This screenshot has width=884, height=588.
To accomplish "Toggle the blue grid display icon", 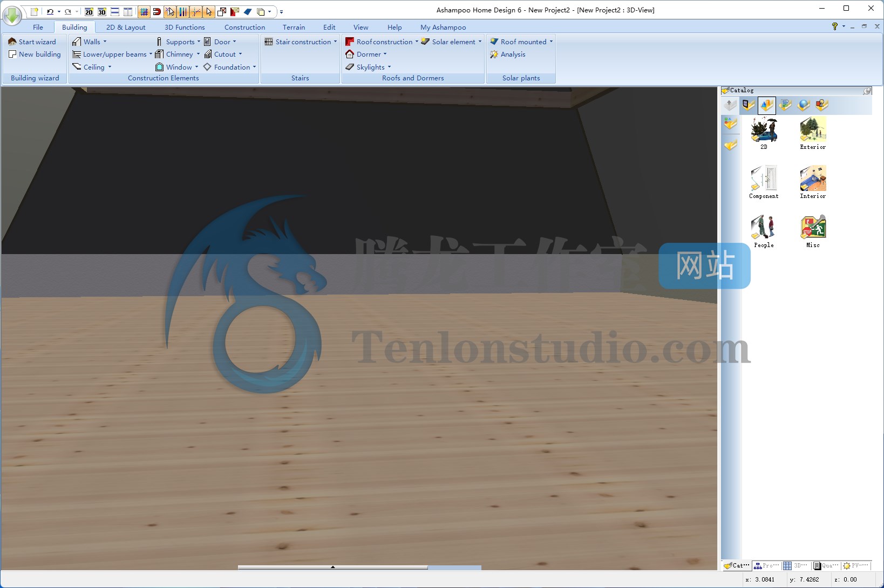I will point(144,11).
